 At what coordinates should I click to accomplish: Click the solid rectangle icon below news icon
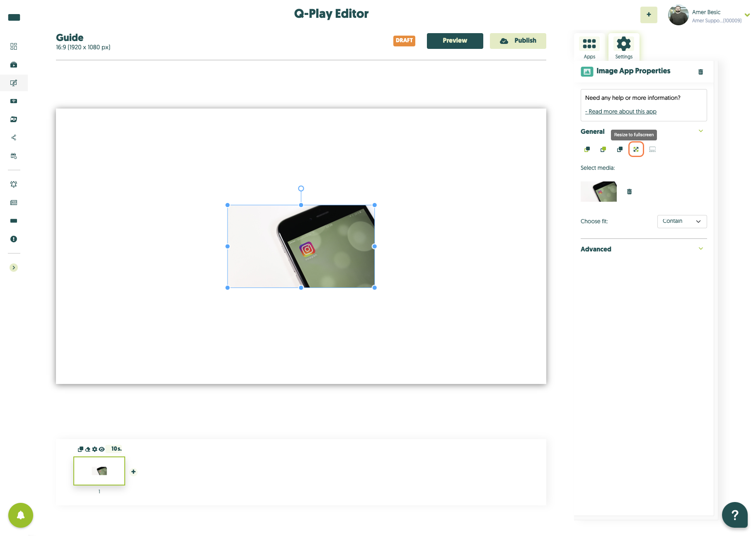14,221
